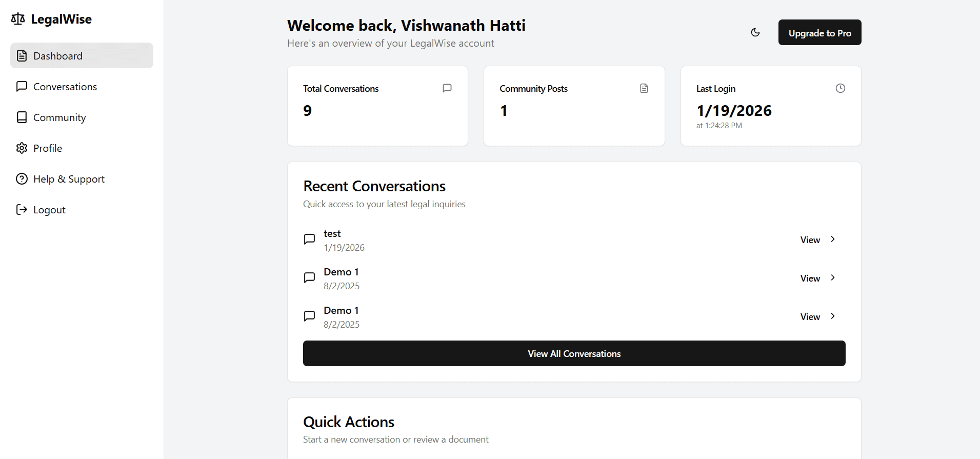Screen dimensions: 980x459
Task: Click the LegalWise scales logo icon
Action: pyautogui.click(x=18, y=19)
